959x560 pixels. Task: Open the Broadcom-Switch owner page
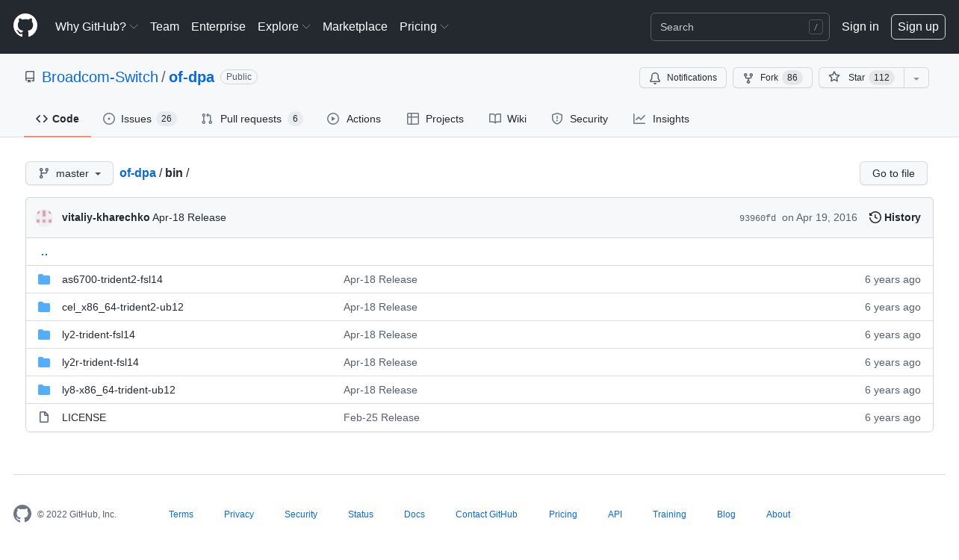100,77
